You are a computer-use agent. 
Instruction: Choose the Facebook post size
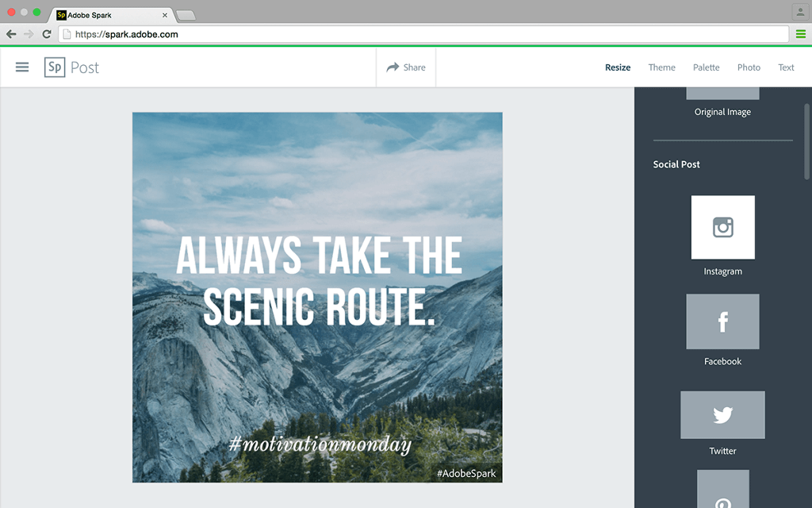pyautogui.click(x=722, y=321)
